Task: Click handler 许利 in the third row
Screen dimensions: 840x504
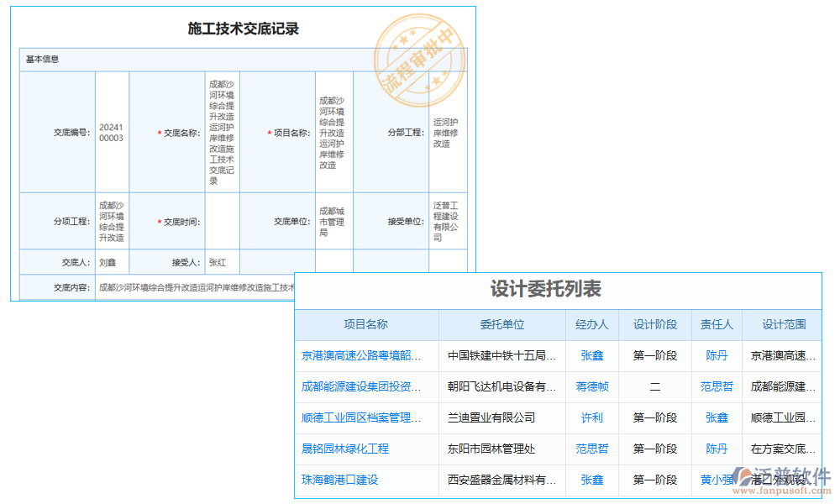Action: coord(591,418)
